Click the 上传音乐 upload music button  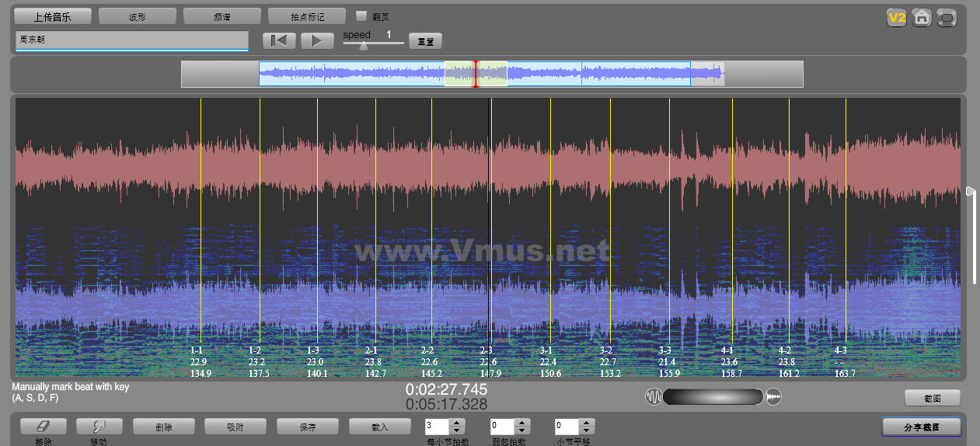[x=53, y=16]
